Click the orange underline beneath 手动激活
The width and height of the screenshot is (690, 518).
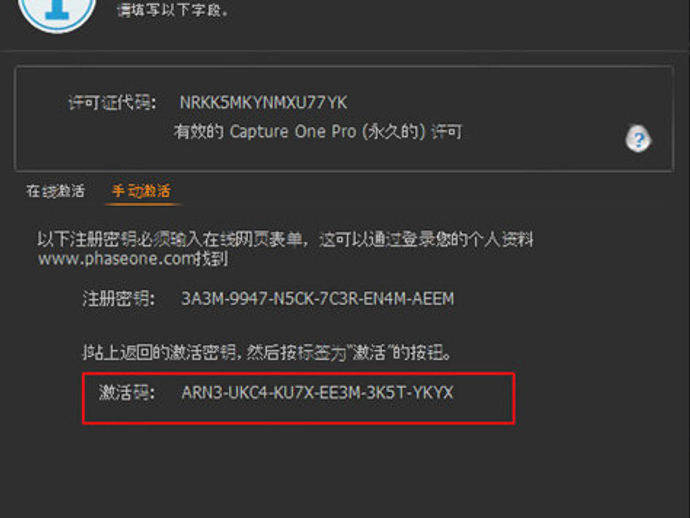[x=143, y=205]
